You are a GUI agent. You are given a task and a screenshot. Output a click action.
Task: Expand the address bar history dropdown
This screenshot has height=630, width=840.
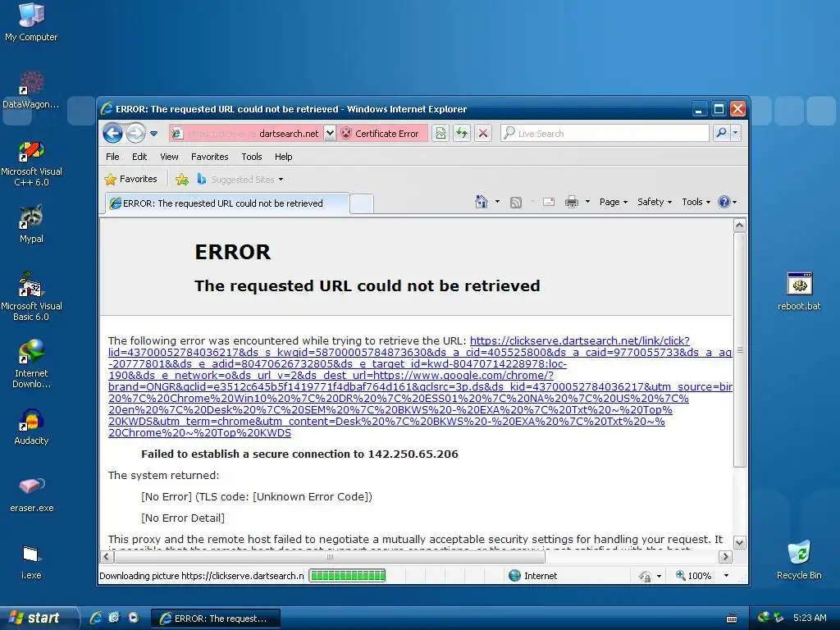330,134
